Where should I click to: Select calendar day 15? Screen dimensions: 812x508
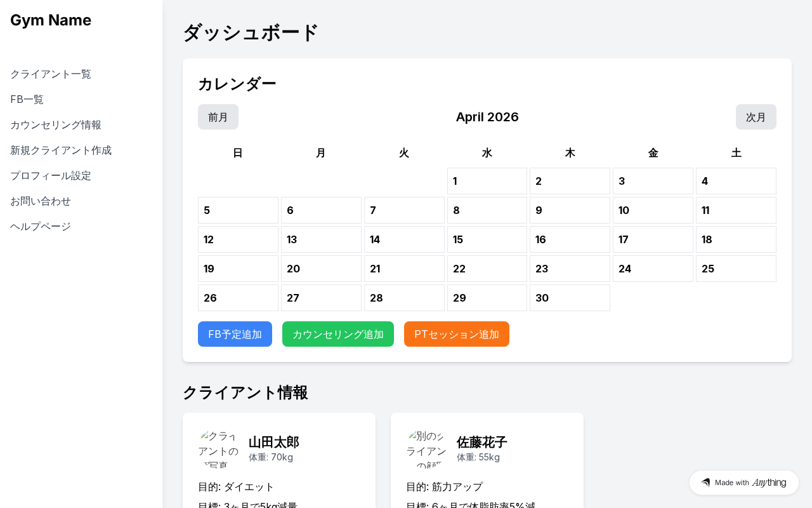click(x=487, y=239)
